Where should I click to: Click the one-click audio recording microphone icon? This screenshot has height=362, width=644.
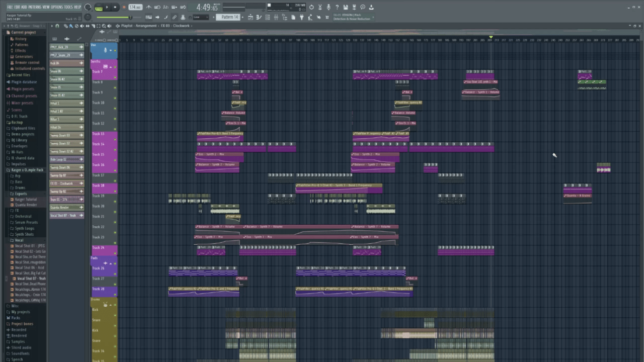pos(329,7)
